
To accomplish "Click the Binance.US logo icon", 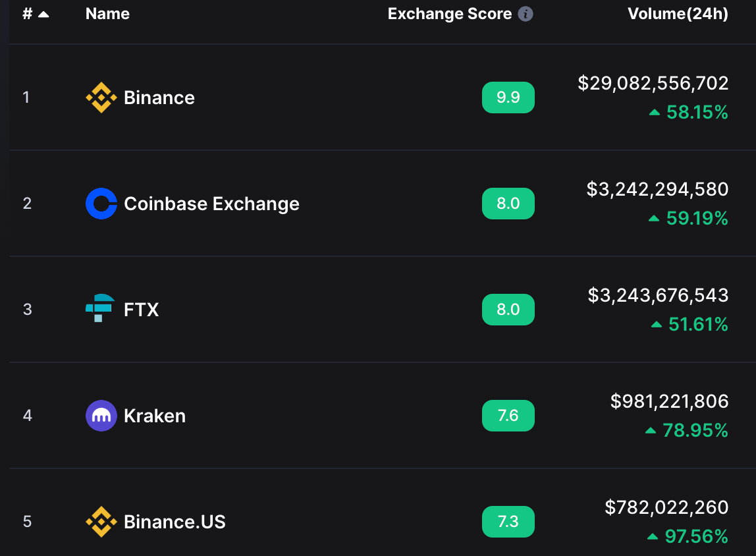I will point(101,522).
